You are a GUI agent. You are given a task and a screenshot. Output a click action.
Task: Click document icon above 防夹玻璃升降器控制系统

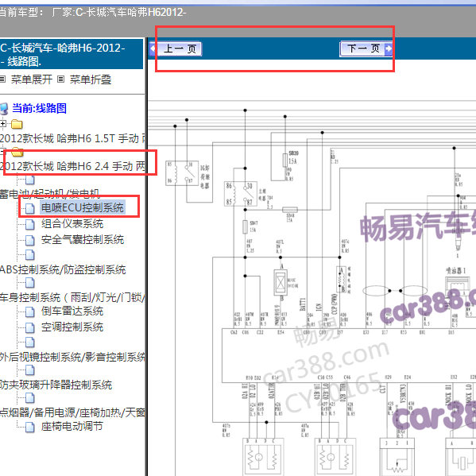[30, 370]
